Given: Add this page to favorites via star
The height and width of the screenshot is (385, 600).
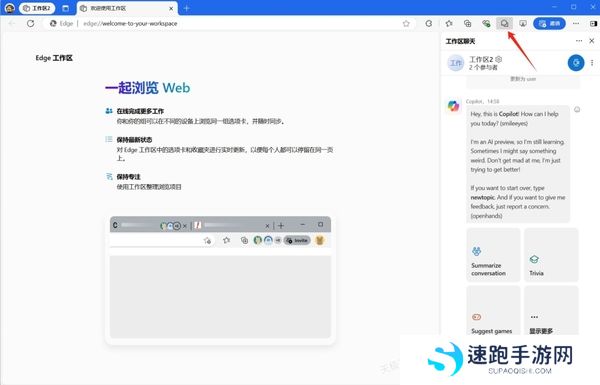Looking at the screenshot, I should click(x=406, y=23).
